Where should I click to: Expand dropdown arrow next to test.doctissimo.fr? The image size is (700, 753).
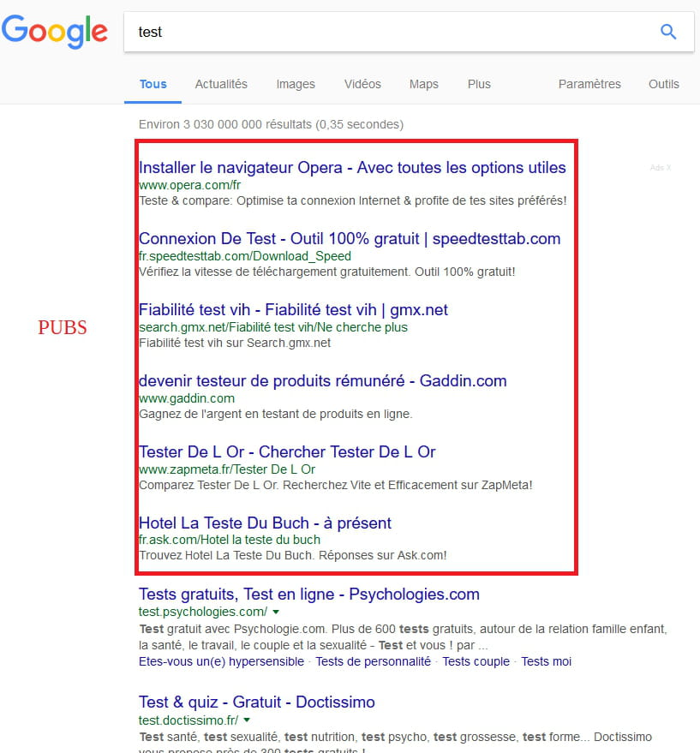coord(247,720)
